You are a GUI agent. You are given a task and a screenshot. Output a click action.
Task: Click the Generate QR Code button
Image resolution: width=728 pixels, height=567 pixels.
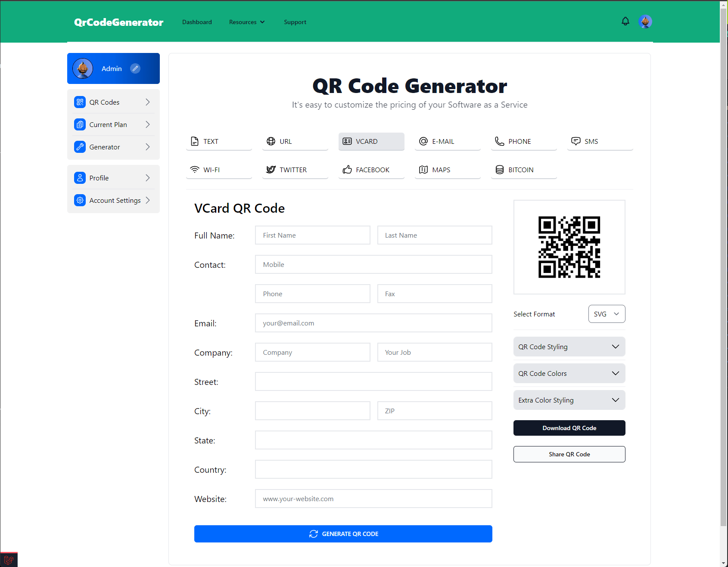[x=343, y=534]
